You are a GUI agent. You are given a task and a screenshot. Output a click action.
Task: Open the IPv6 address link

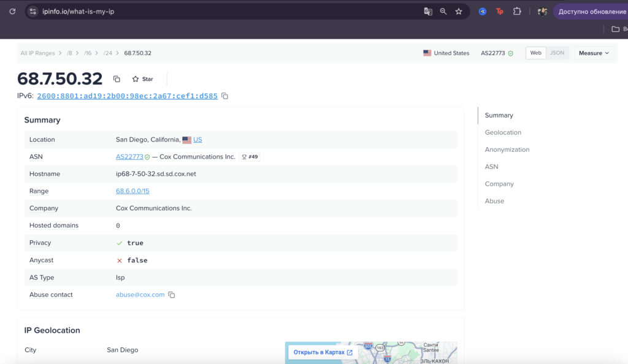click(128, 96)
